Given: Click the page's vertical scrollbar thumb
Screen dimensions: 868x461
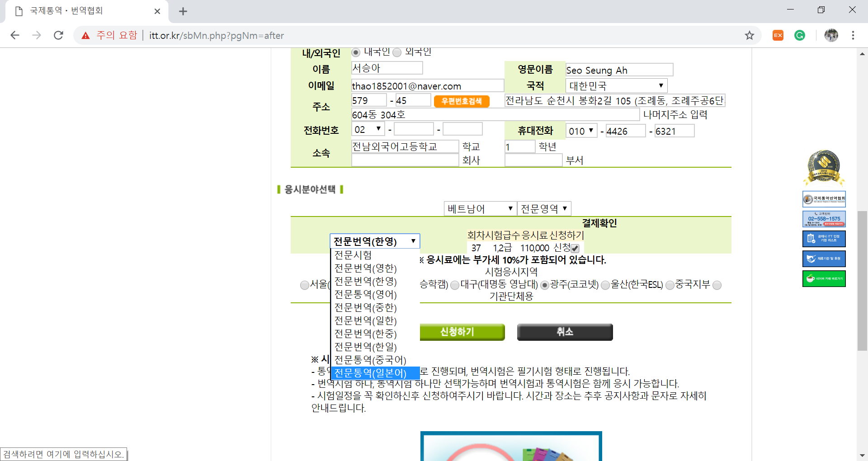Looking at the screenshot, I should pos(862,280).
